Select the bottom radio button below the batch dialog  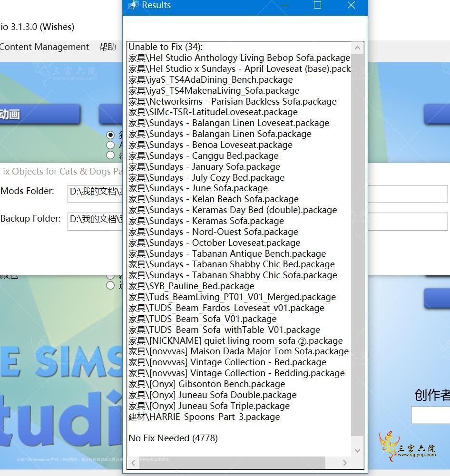pyautogui.click(x=110, y=285)
